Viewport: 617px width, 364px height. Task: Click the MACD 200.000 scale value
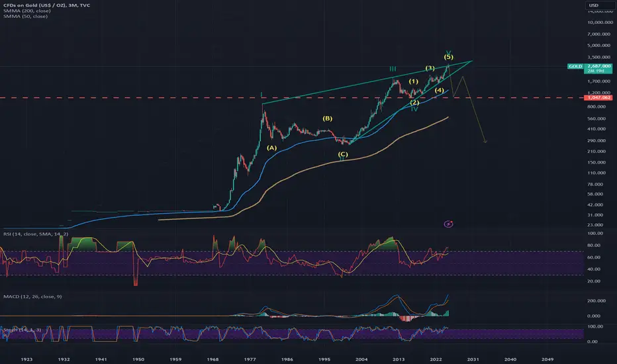click(x=596, y=300)
